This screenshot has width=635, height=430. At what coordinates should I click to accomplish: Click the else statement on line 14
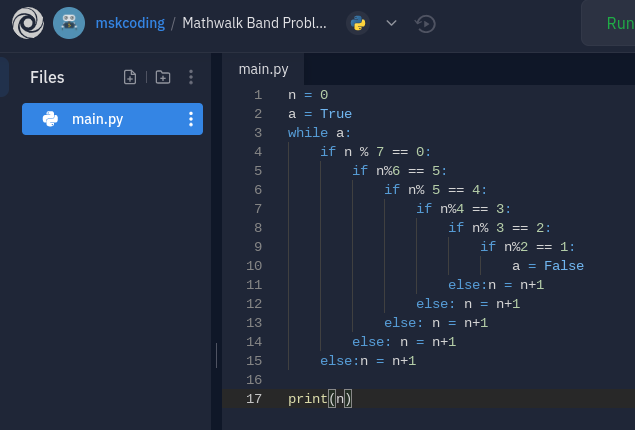tap(404, 342)
